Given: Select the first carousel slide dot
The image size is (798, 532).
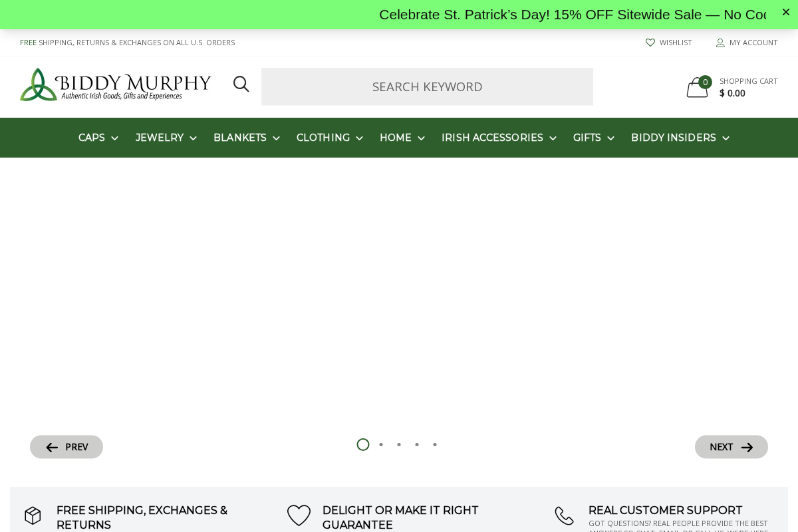Looking at the screenshot, I should (x=363, y=444).
